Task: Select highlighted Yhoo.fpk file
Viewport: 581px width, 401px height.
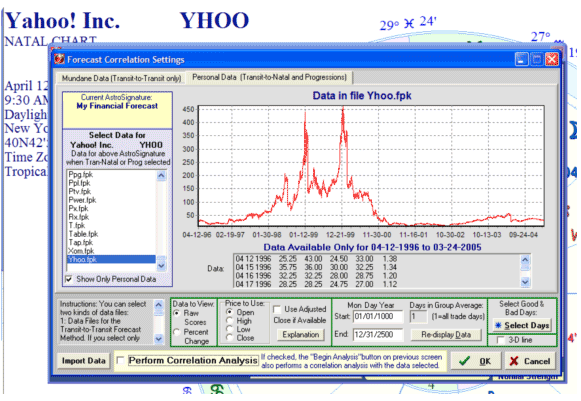Action: 111,259
